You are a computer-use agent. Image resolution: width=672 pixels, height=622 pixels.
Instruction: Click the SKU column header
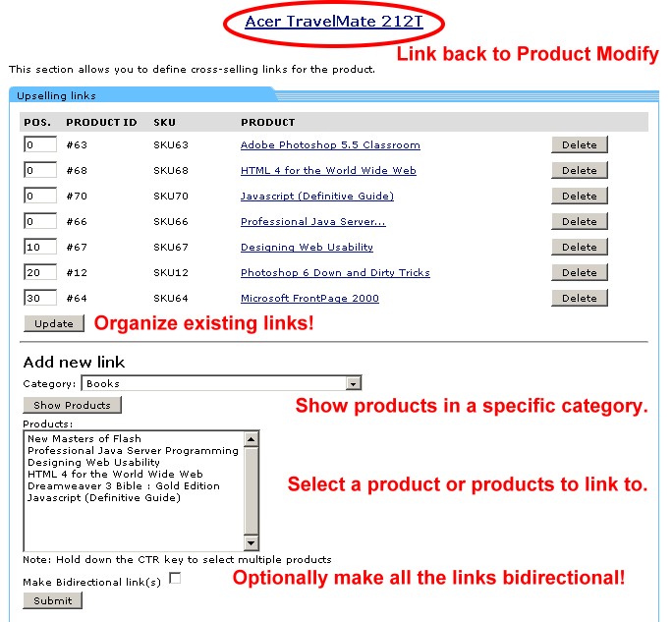point(165,122)
